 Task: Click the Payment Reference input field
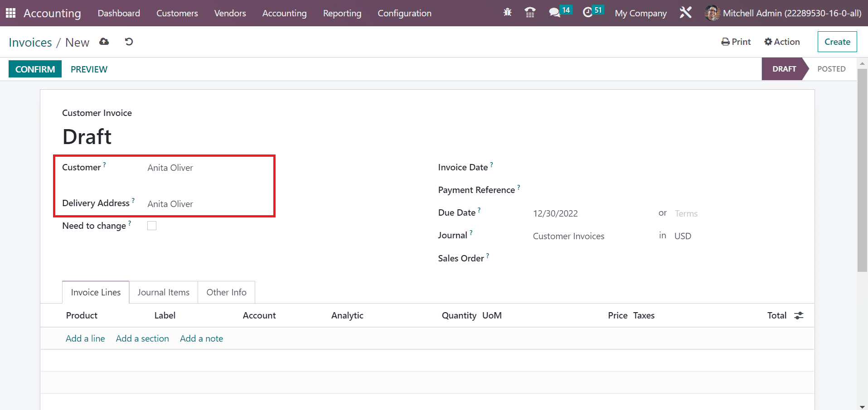point(662,190)
